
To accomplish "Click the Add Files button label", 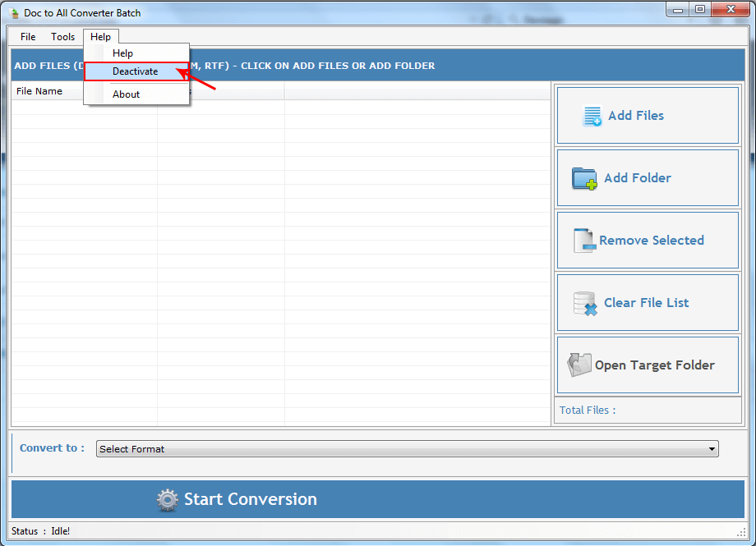I will point(636,116).
